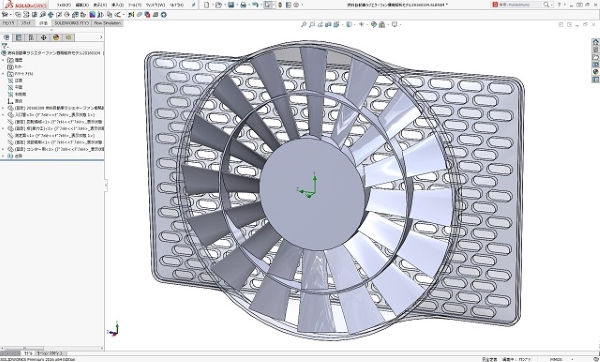Click the Appearances color ball icon in task pane

click(x=595, y=72)
